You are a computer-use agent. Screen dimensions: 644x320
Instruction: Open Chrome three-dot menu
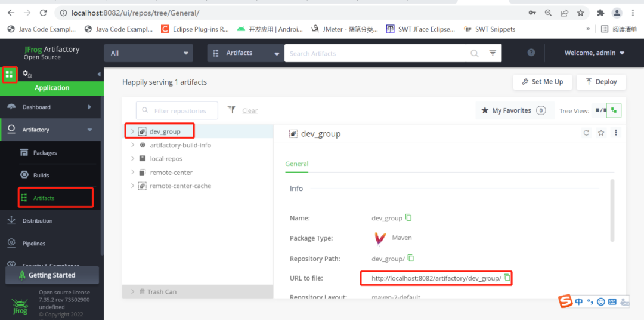[633, 13]
